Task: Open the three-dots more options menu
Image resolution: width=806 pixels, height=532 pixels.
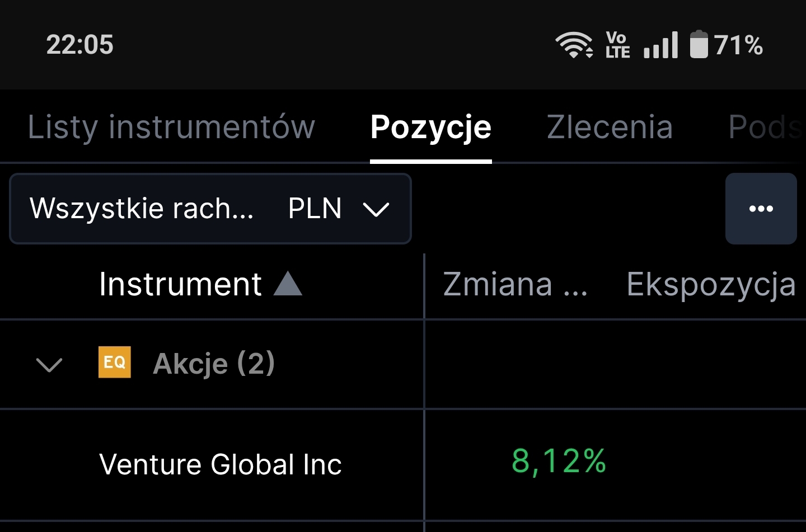Action: [761, 209]
